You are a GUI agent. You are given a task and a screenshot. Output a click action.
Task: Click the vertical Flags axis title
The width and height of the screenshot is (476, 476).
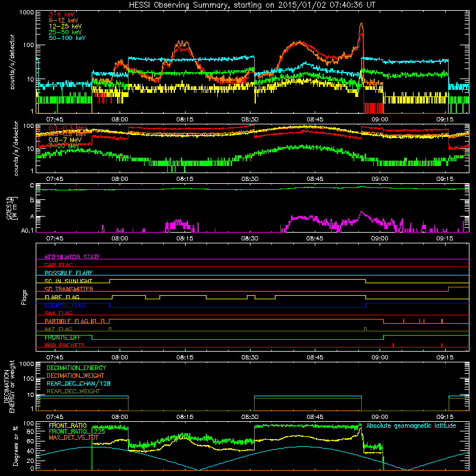[x=24, y=297]
